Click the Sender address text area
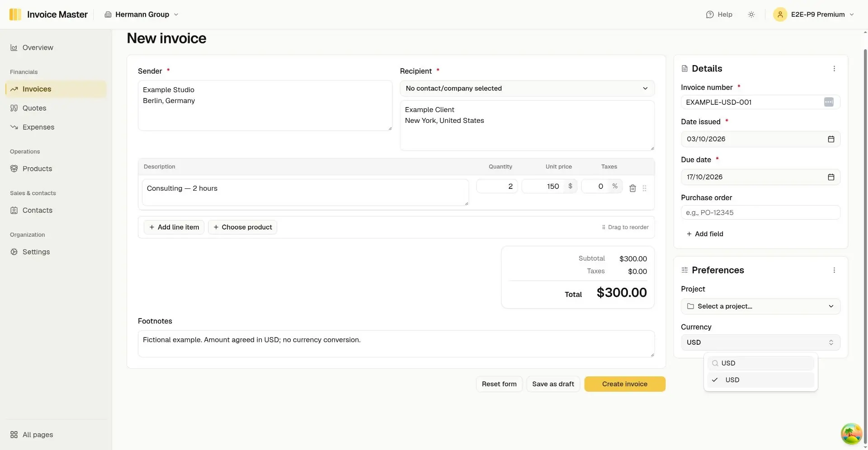 tap(265, 106)
